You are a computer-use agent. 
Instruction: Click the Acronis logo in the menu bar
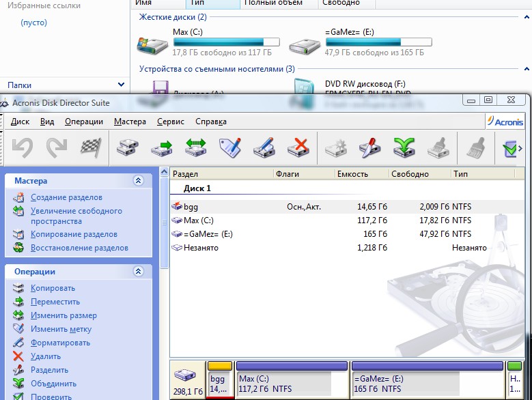pyautogui.click(x=505, y=122)
